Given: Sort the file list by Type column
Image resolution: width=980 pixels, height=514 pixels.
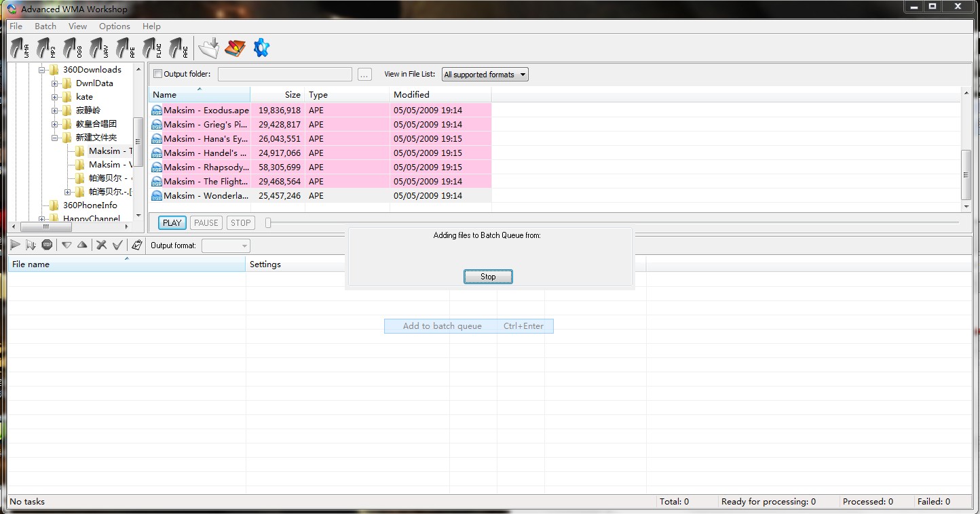Looking at the screenshot, I should tap(347, 95).
